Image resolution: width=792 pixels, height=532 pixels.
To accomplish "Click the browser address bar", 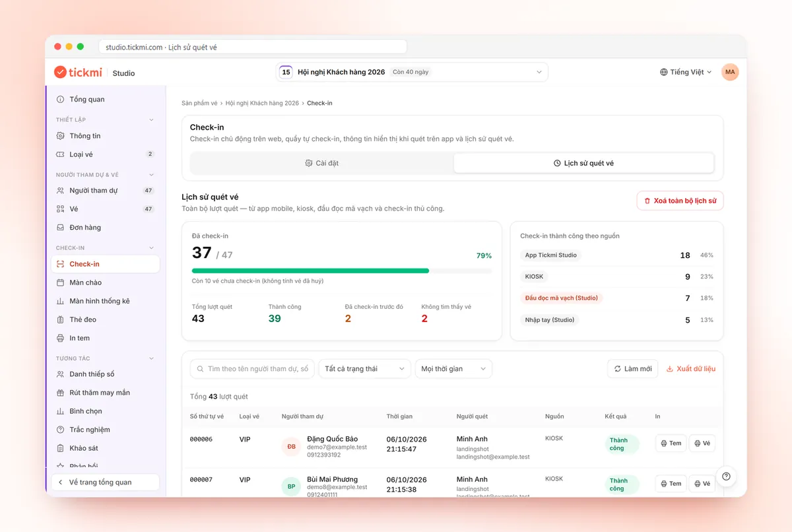I will coord(253,47).
